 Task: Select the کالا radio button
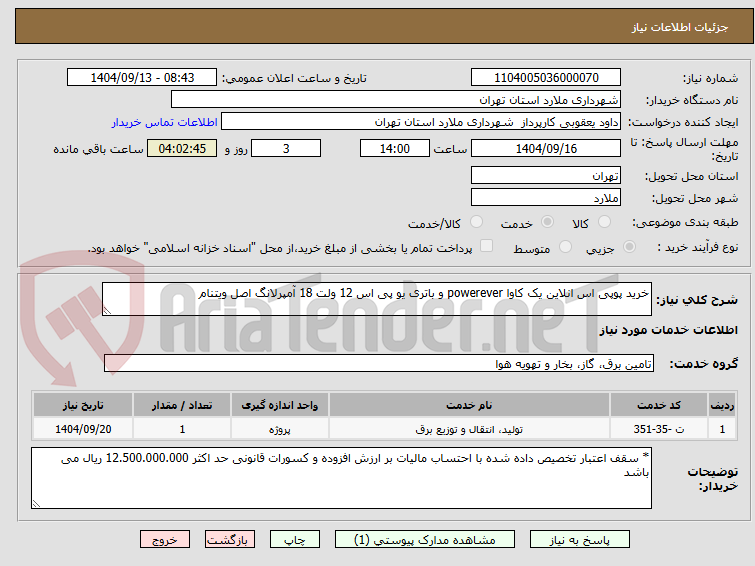point(604,222)
